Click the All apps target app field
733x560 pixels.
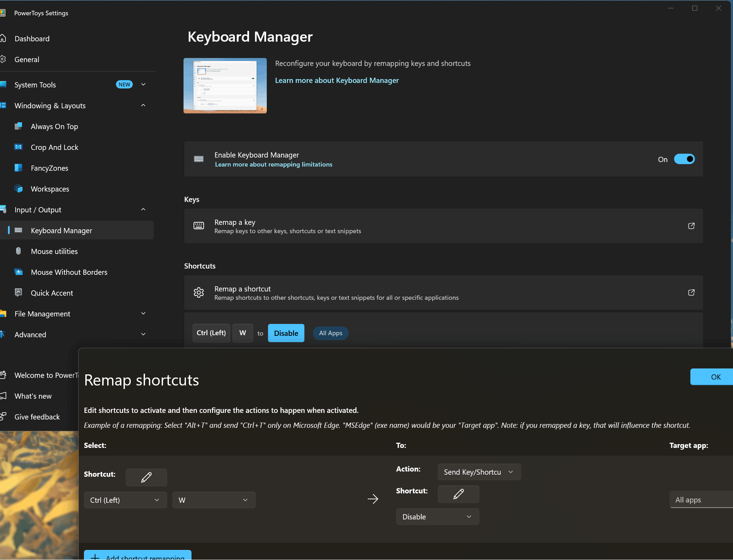(701, 500)
